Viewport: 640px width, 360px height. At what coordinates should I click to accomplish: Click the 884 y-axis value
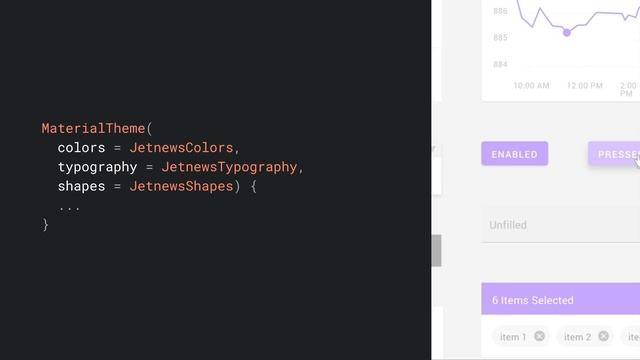[x=500, y=64]
